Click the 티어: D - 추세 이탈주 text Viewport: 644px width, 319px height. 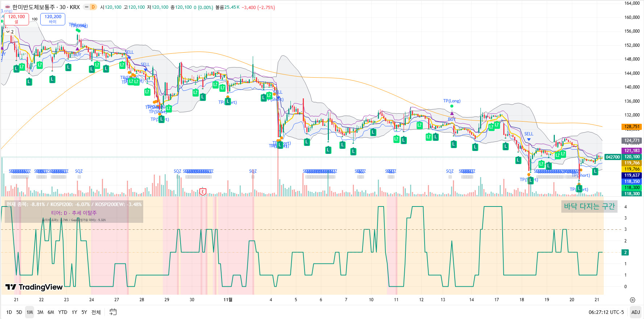74,213
